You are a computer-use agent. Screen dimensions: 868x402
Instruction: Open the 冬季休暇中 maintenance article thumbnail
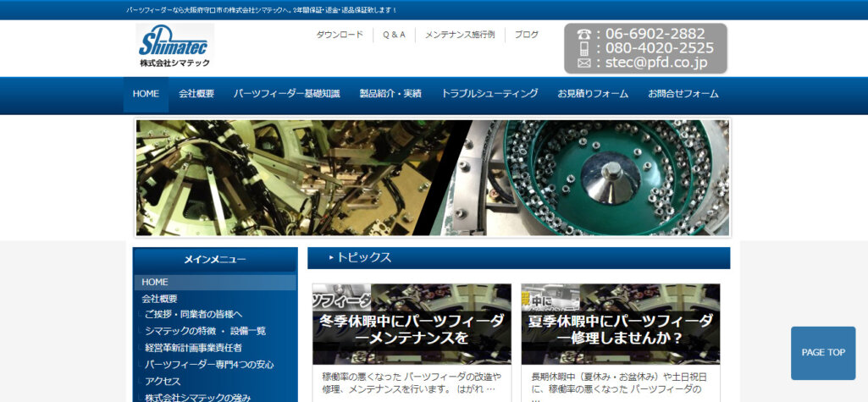point(412,323)
